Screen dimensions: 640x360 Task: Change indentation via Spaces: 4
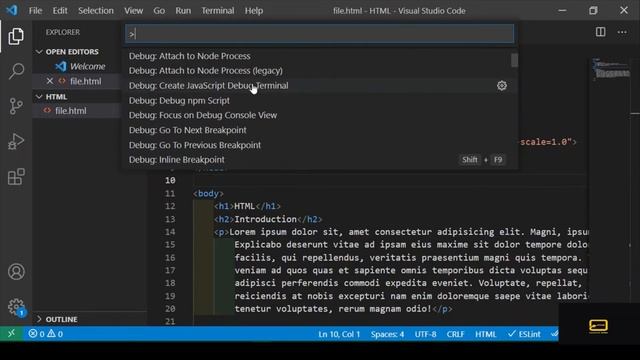(387, 334)
